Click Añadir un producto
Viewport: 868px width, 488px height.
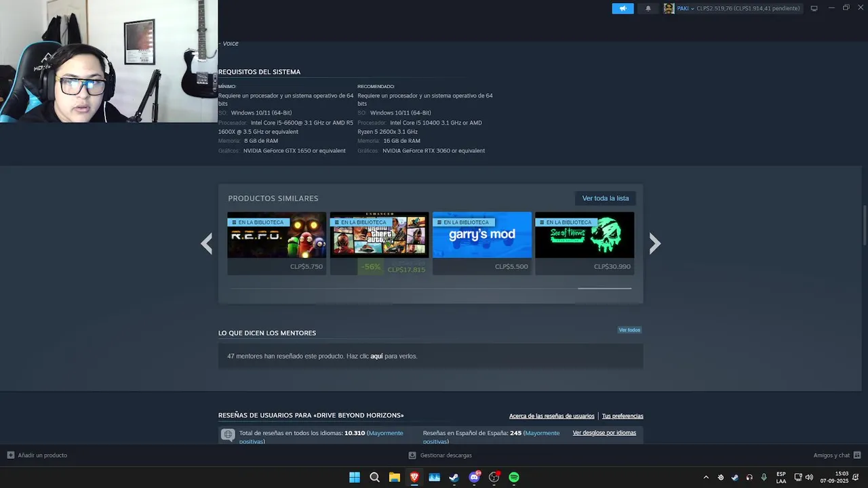[43, 455]
